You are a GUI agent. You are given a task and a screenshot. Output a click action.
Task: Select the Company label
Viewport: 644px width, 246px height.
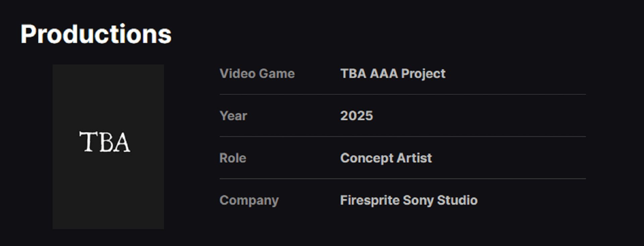[249, 200]
